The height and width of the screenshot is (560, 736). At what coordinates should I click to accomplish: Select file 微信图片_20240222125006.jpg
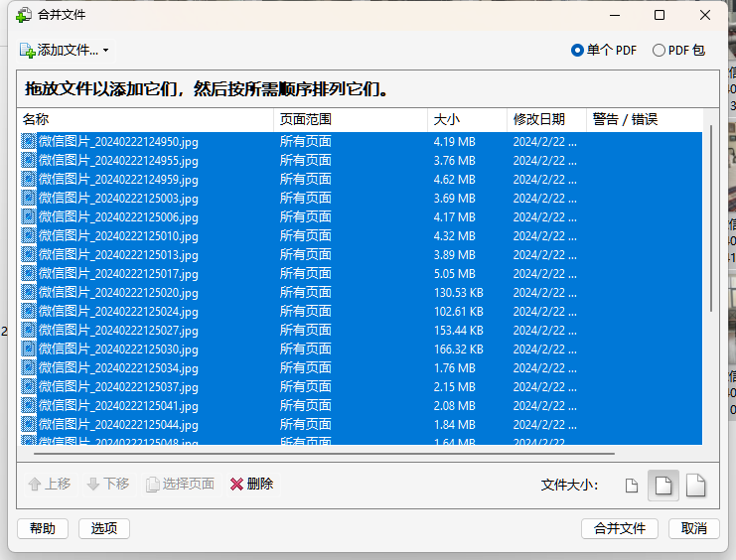tap(361, 216)
